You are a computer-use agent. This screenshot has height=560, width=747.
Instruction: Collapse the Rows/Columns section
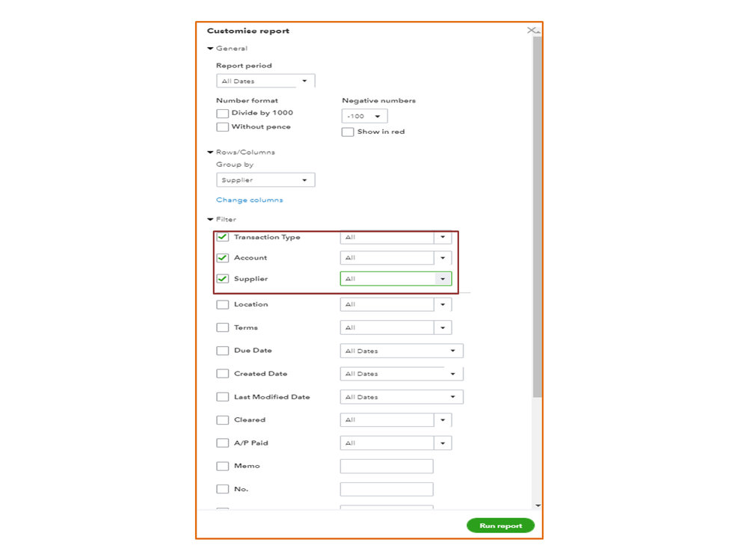(x=210, y=153)
